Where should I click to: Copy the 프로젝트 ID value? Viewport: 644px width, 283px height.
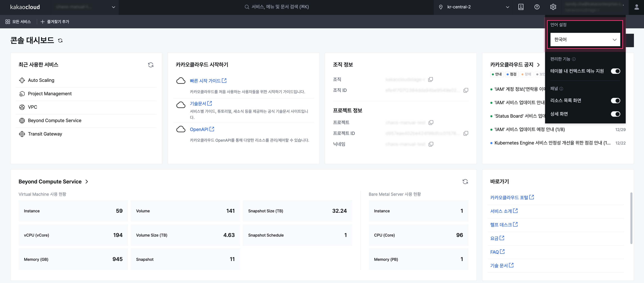pyautogui.click(x=466, y=133)
